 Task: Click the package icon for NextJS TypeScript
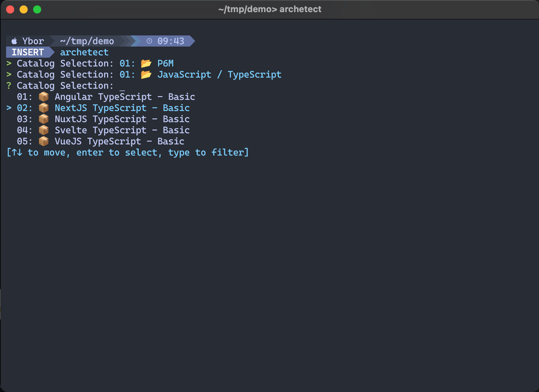pyautogui.click(x=44, y=108)
